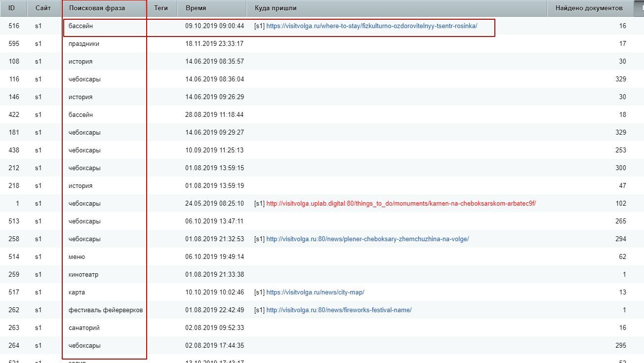This screenshot has width=644, height=363.
Task: Click the timestamp 24.05.2019 08:25:10
Action: tap(214, 204)
